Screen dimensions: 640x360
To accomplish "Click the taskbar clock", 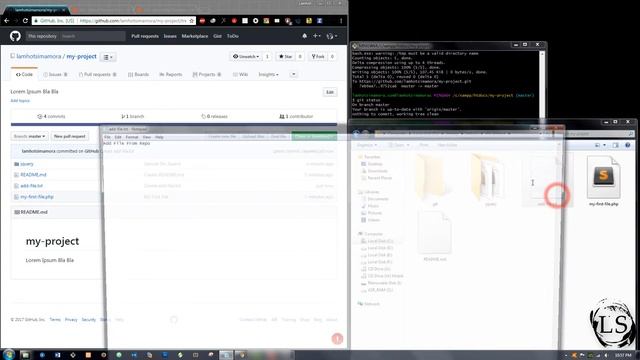I will 623,355.
